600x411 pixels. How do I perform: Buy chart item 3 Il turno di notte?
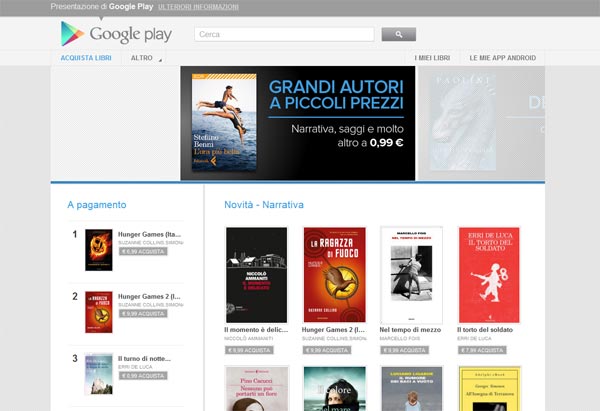[x=143, y=376]
